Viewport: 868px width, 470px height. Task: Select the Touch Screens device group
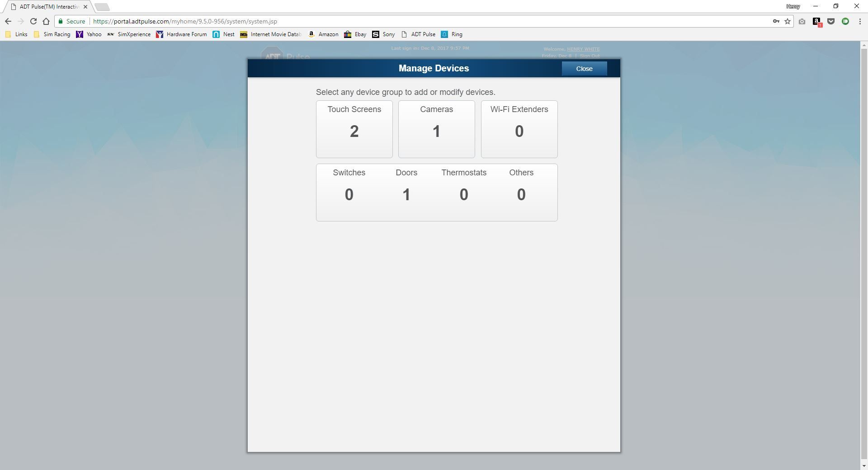[354, 129]
